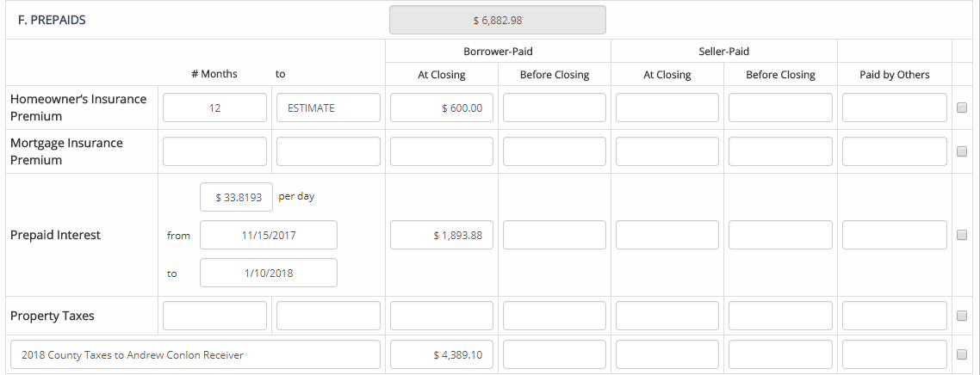Click the Prepaid Interest $1,893.88 amount field
The width and height of the screenshot is (980, 375).
[442, 235]
